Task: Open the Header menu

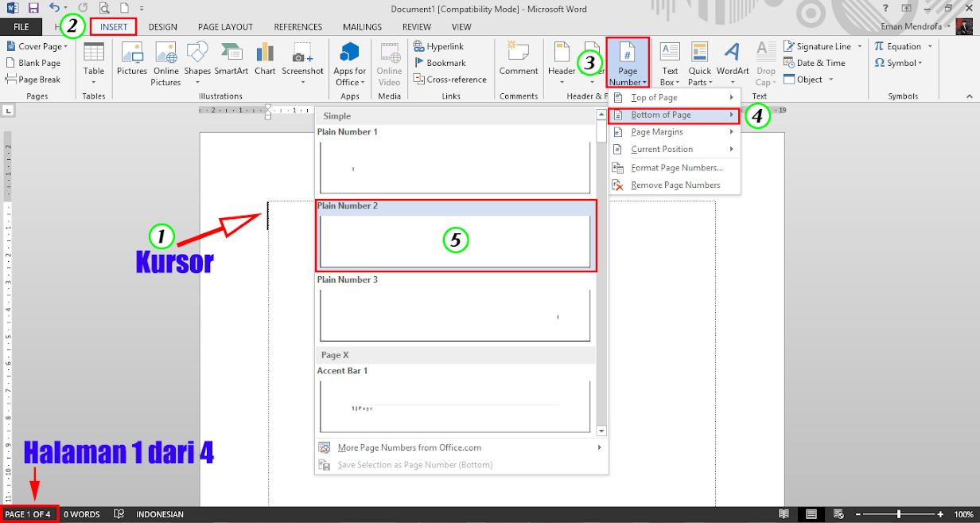Action: 562,64
